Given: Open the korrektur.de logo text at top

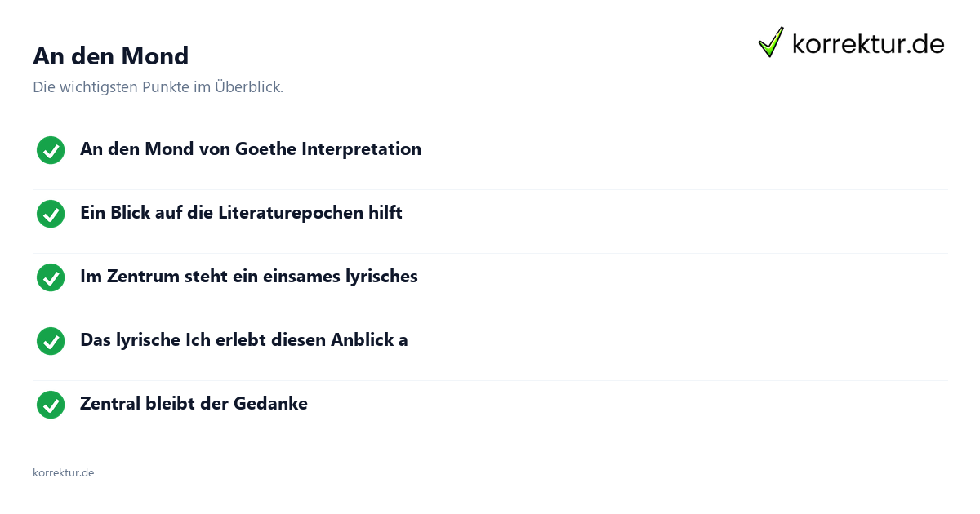Looking at the screenshot, I should click(868, 44).
